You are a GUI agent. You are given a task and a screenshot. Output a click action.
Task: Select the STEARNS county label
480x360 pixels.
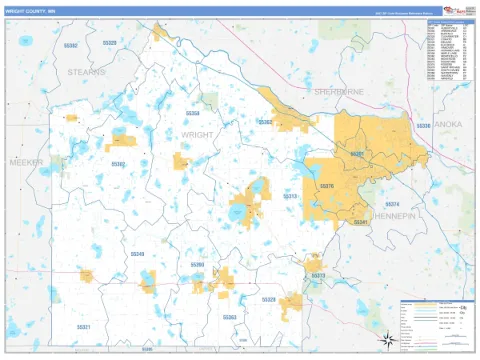[86, 72]
